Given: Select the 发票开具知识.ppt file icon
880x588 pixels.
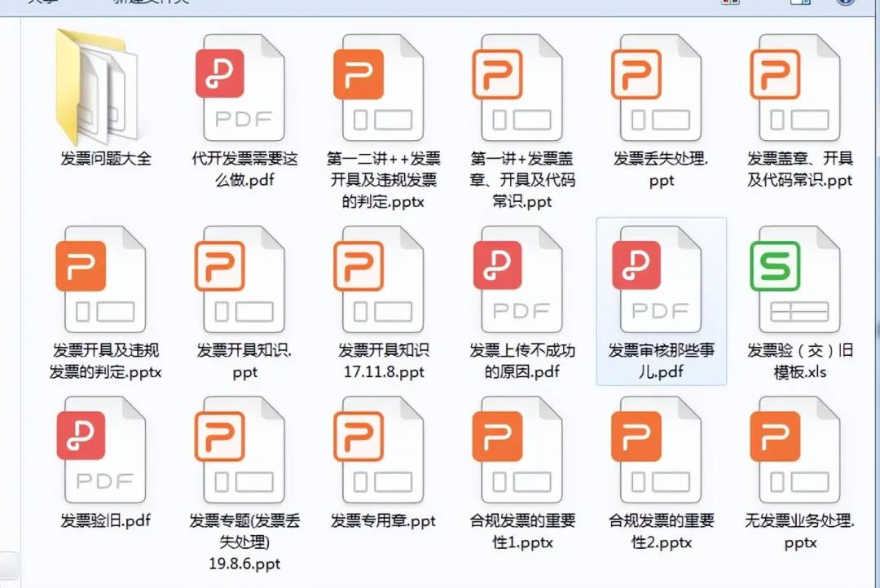Looking at the screenshot, I should pos(240,279).
